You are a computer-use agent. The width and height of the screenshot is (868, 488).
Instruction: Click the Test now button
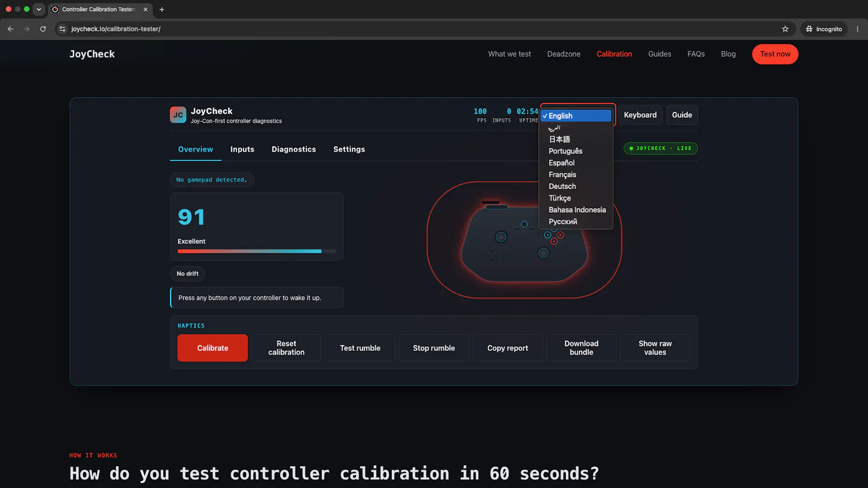click(775, 54)
